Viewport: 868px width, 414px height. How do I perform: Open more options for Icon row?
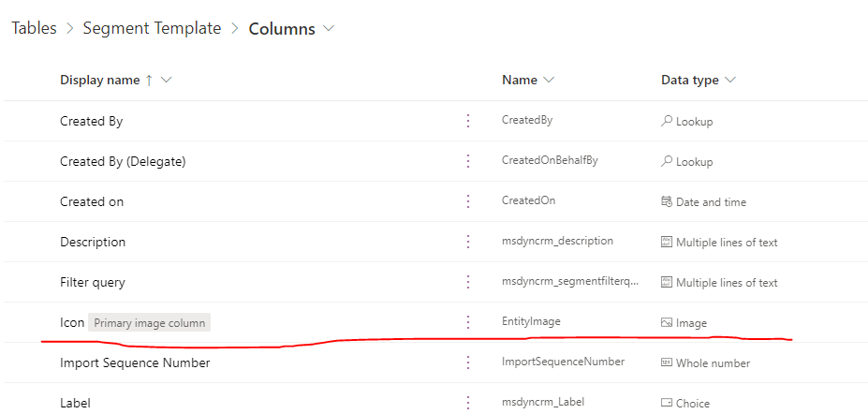468,322
